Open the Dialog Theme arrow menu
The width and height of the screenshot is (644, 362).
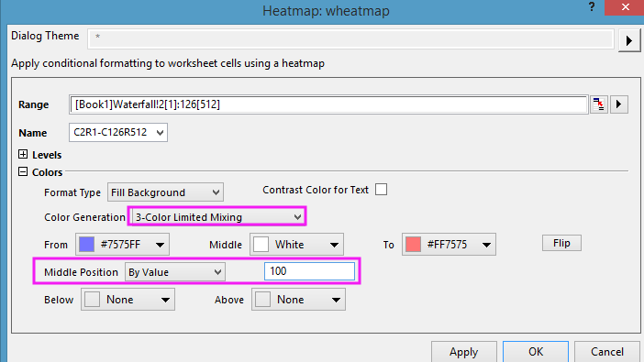[628, 40]
